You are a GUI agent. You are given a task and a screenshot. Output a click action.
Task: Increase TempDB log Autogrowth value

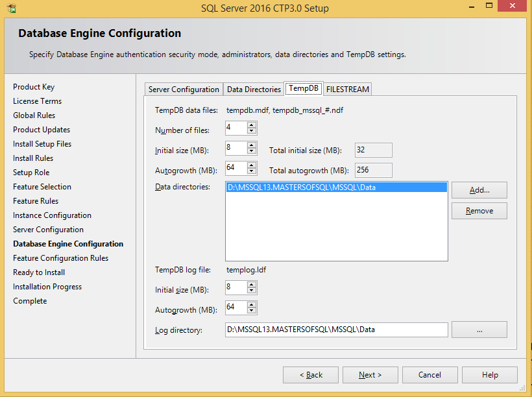point(252,305)
